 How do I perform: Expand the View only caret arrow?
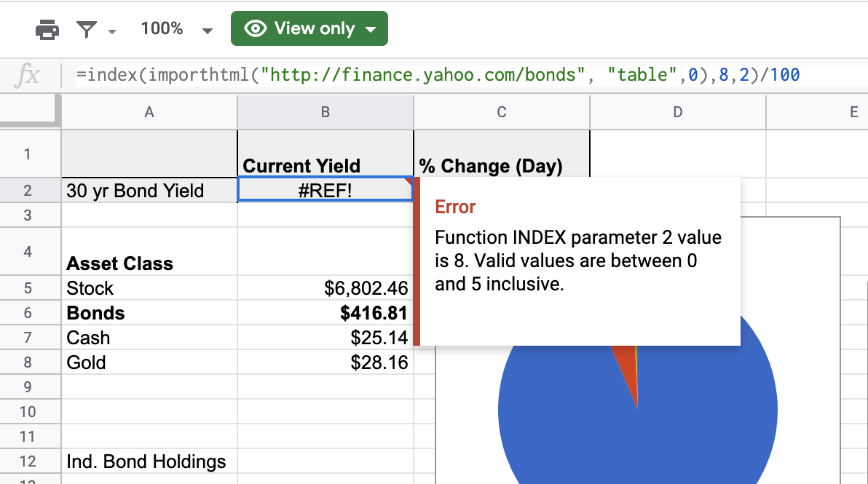371,30
